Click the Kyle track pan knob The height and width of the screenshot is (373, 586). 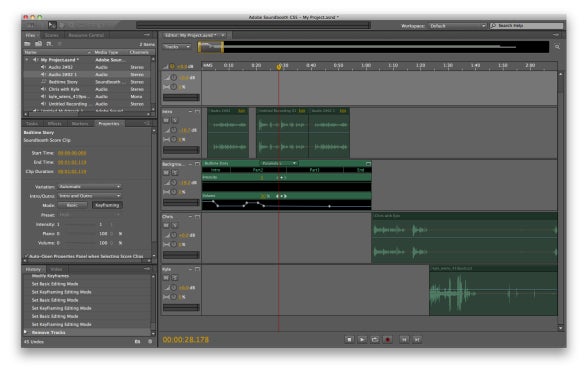(x=174, y=297)
